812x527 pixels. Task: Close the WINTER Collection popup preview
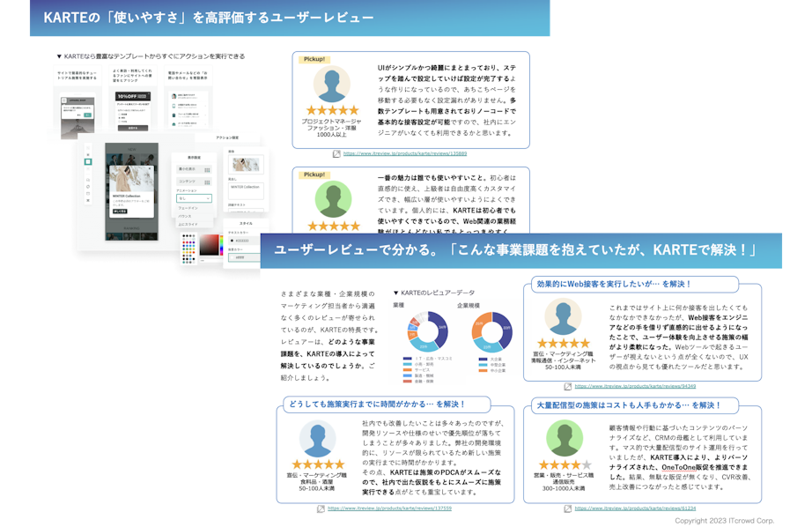tap(151, 169)
